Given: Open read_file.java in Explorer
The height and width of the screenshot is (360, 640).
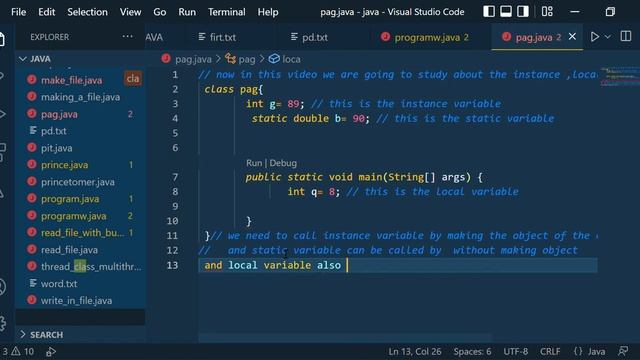Looking at the screenshot, I should coord(69,250).
